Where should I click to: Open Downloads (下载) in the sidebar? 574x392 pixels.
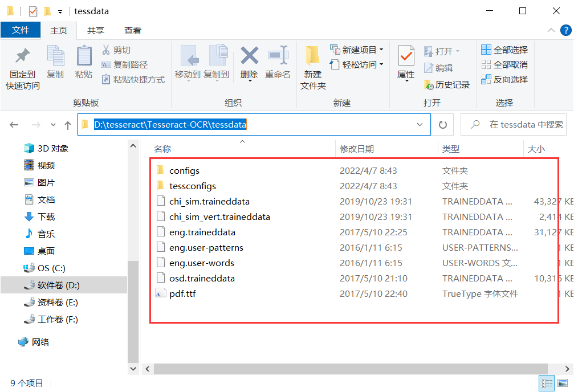39,217
